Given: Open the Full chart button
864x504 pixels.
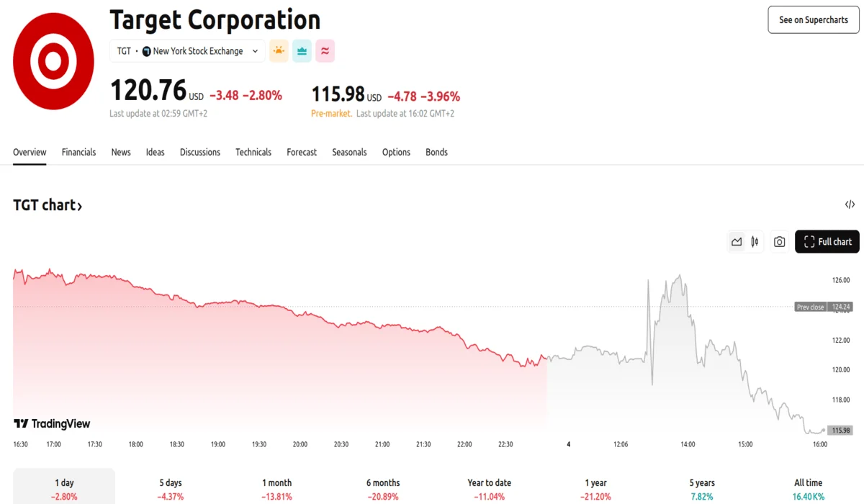Looking at the screenshot, I should tap(827, 242).
